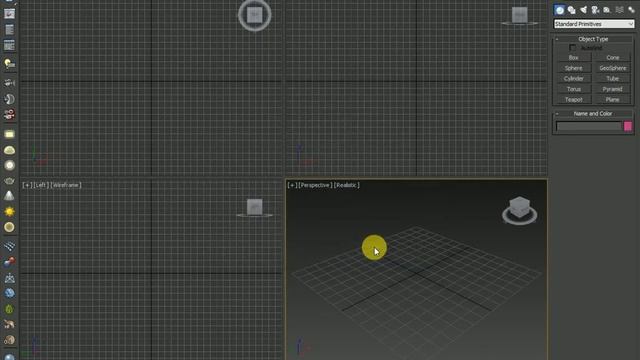
Task: Collapse the Object Type rollout
Action: (x=593, y=39)
